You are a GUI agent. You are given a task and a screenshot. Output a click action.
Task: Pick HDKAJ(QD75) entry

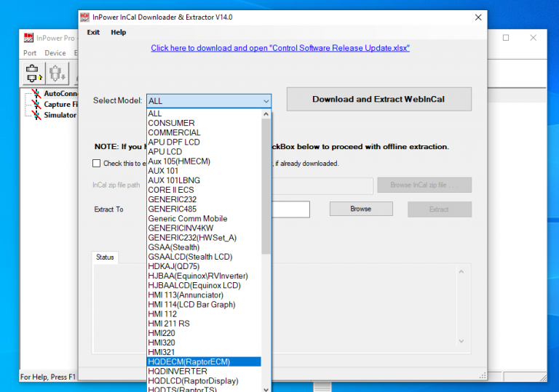[x=204, y=266]
